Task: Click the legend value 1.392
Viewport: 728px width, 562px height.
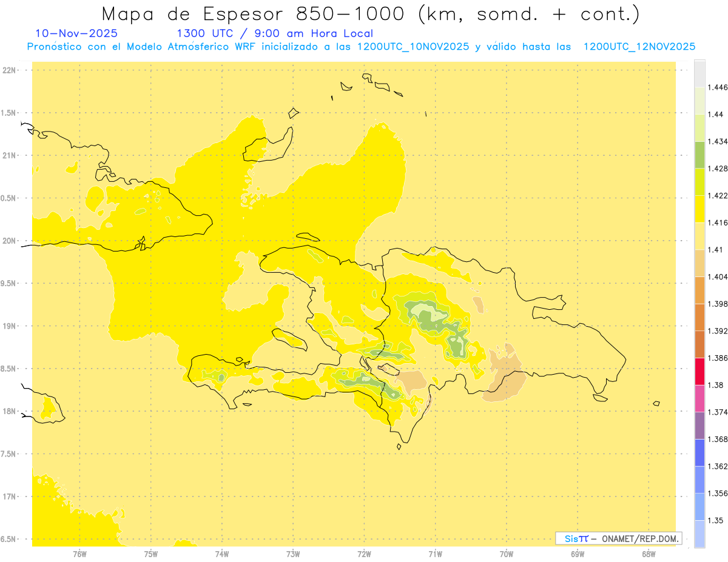Action: coord(718,331)
